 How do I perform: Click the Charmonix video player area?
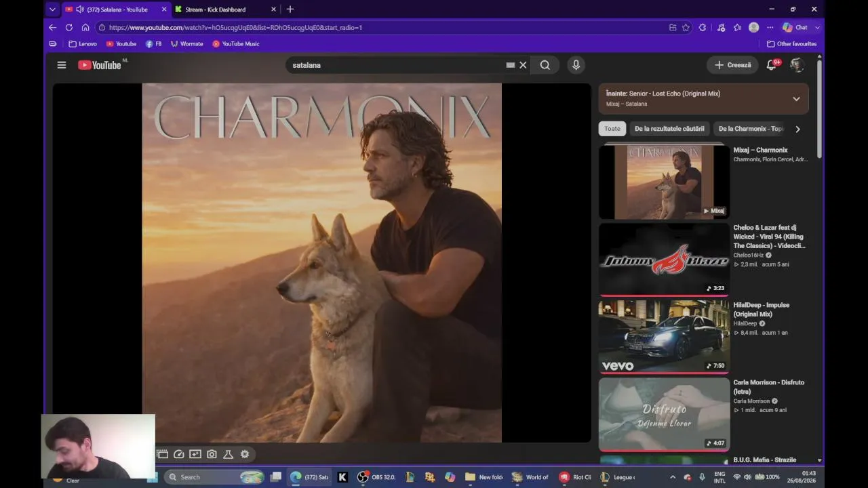[x=321, y=263]
